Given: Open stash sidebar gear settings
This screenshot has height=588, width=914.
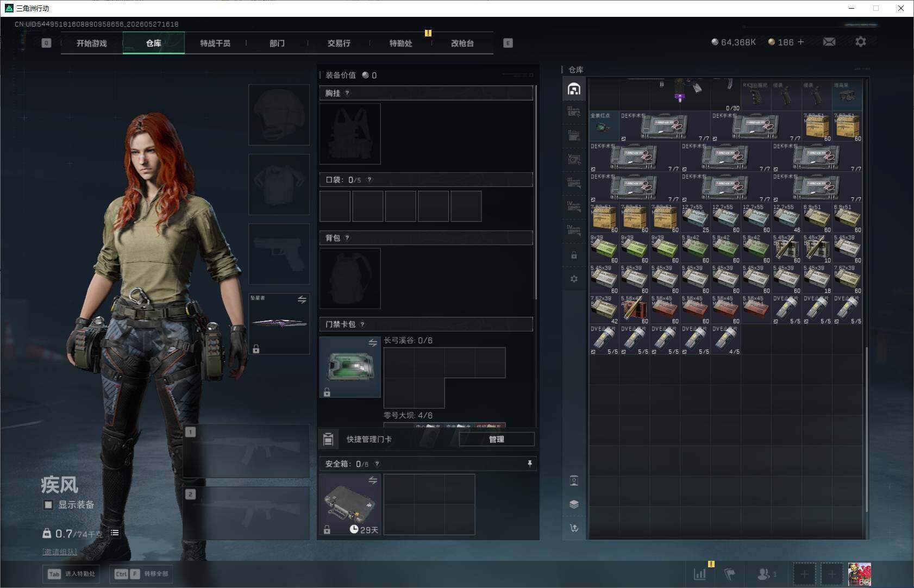Looking at the screenshot, I should pos(574,279).
